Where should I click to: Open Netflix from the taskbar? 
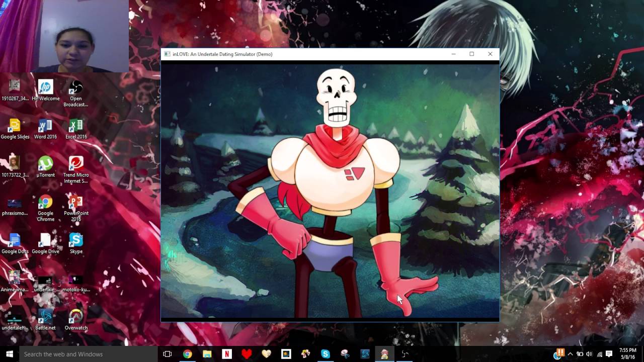226,354
